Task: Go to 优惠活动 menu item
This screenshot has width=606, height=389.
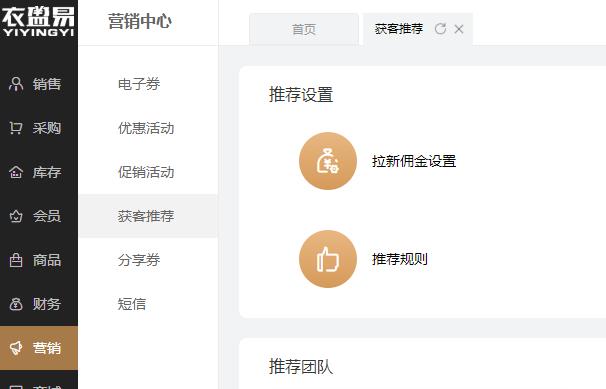Action: coord(146,128)
